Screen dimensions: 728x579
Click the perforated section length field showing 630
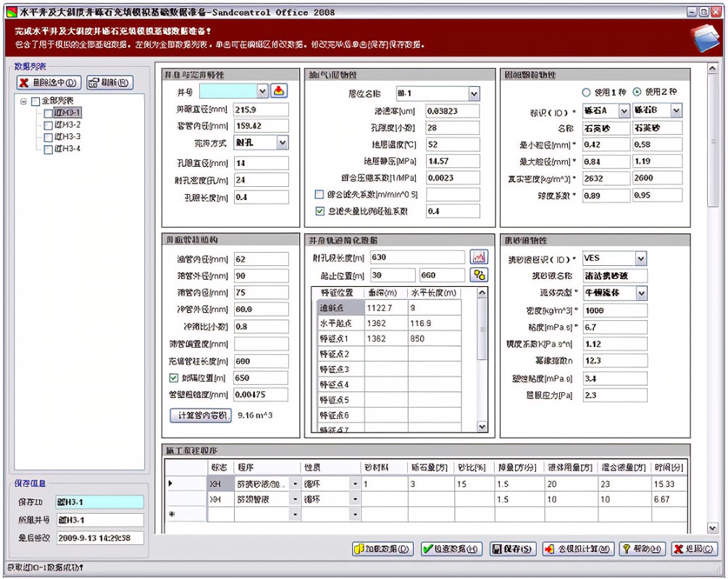tap(417, 257)
